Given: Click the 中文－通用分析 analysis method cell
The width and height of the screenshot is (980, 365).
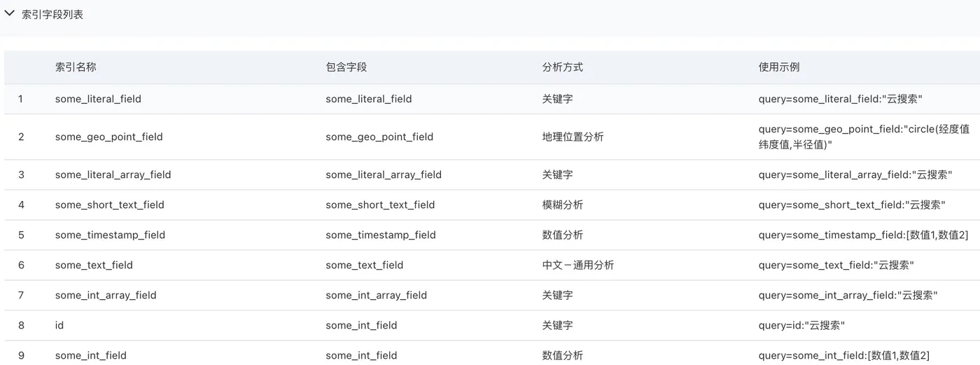Looking at the screenshot, I should click(577, 265).
